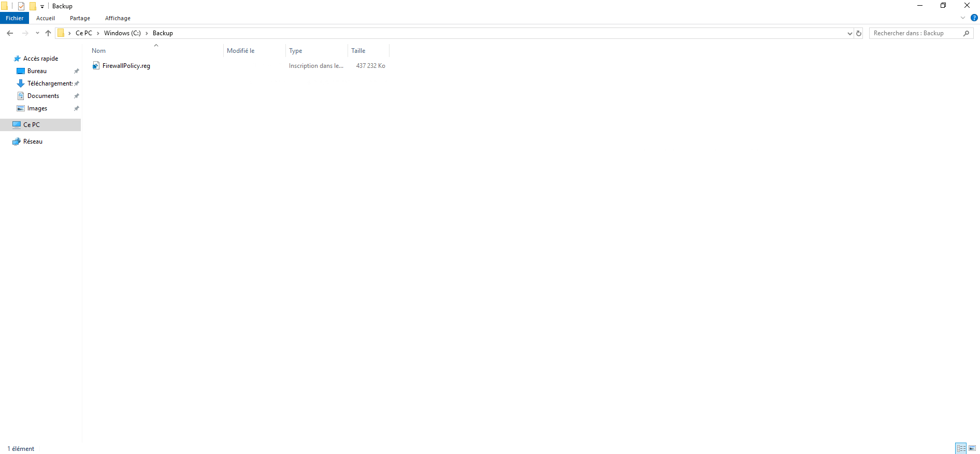Switch to large icons view layout
This screenshot has height=454, width=980.
[x=972, y=448]
